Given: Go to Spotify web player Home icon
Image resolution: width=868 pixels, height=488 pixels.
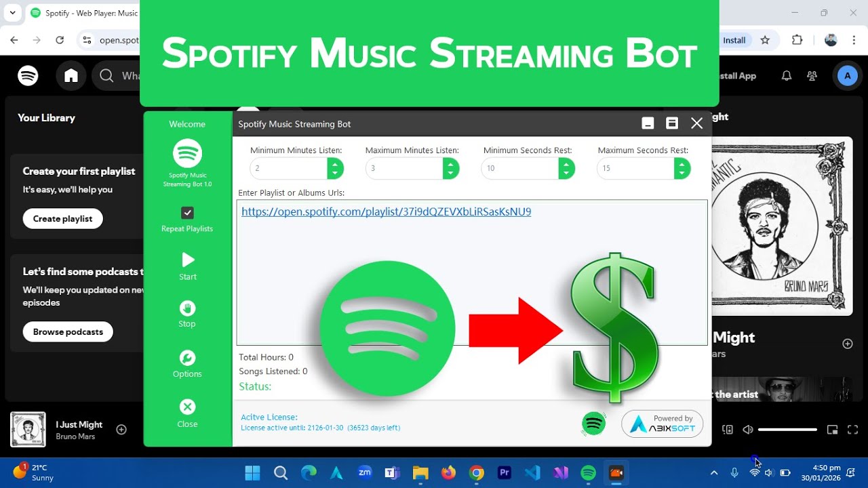Looking at the screenshot, I should 71,76.
